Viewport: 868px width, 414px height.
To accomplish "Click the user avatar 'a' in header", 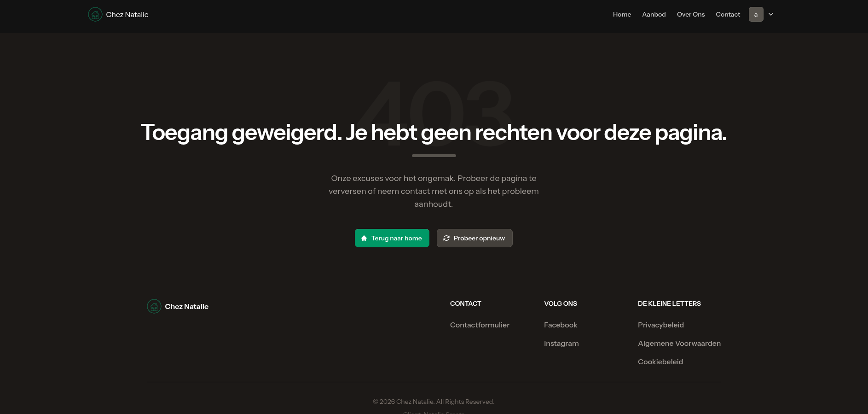I will [x=756, y=14].
